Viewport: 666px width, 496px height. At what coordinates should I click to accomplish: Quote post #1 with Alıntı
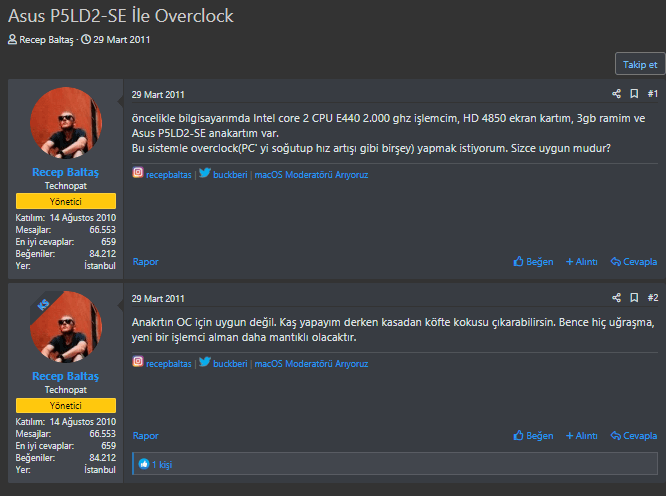(x=581, y=262)
